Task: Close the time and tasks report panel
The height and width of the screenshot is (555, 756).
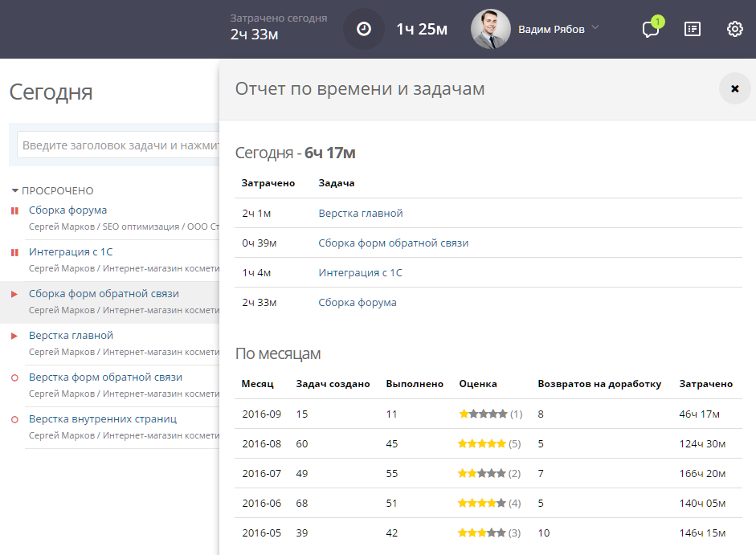Action: click(x=734, y=88)
